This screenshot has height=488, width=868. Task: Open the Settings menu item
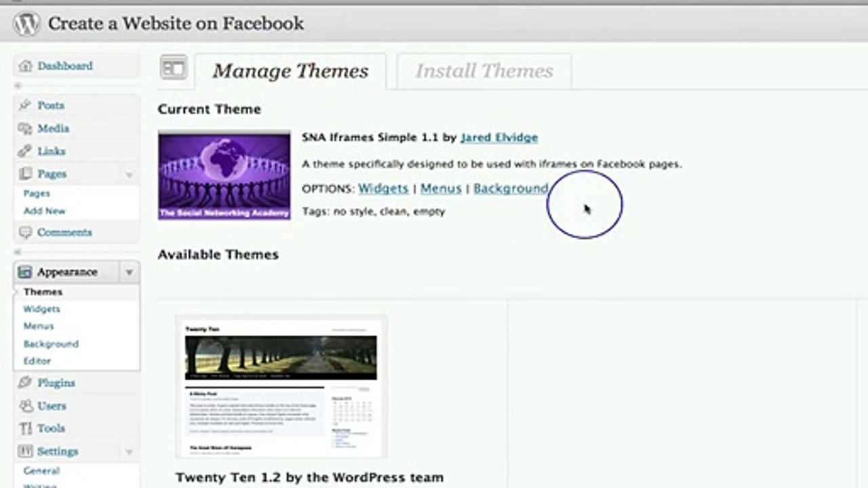coord(58,451)
